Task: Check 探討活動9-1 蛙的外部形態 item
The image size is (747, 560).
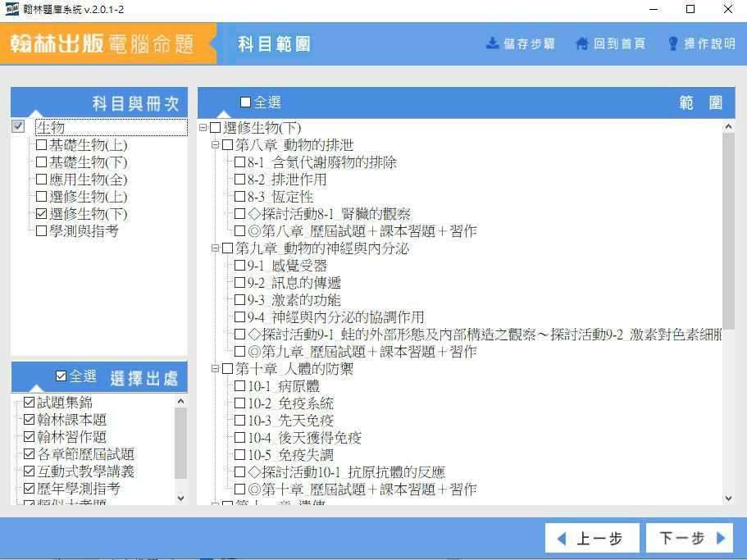Action: pyautogui.click(x=239, y=335)
